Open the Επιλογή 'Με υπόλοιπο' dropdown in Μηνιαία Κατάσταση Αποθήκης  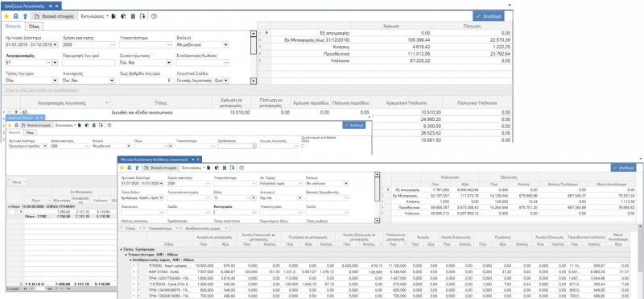tap(346, 183)
